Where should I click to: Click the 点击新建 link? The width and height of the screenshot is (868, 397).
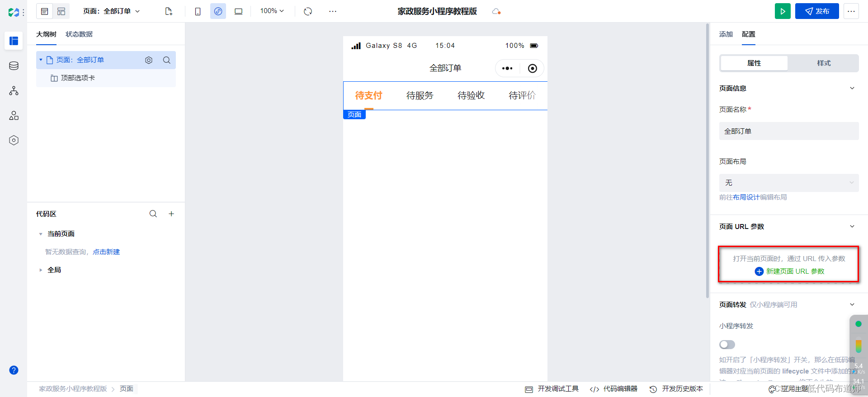tap(106, 252)
